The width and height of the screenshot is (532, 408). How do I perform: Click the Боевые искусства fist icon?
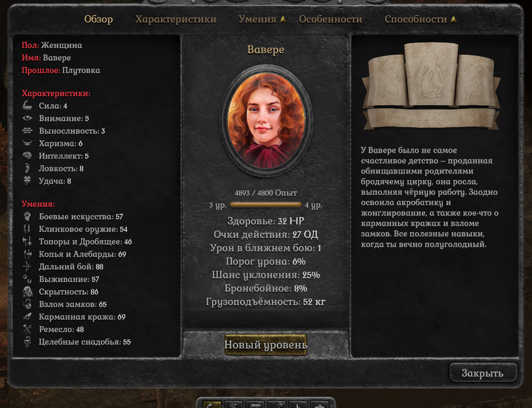tap(27, 216)
